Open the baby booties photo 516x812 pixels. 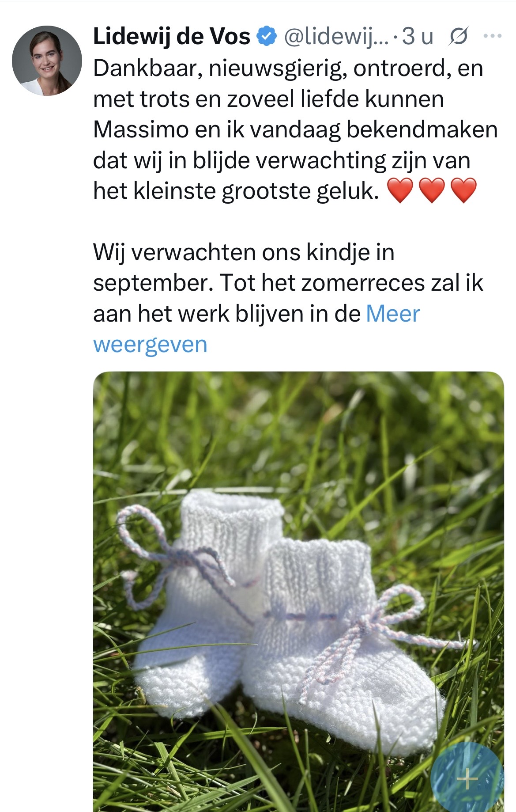pyautogui.click(x=298, y=592)
